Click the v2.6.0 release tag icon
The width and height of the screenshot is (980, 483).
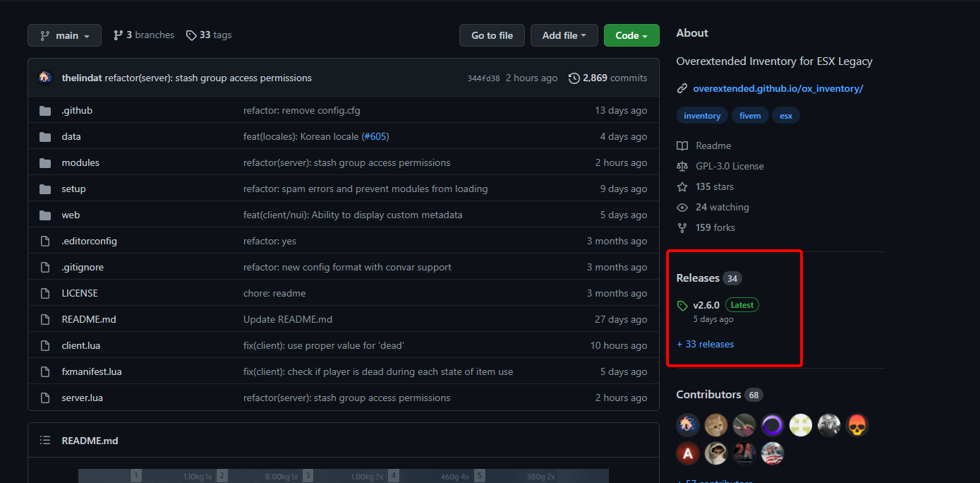682,306
